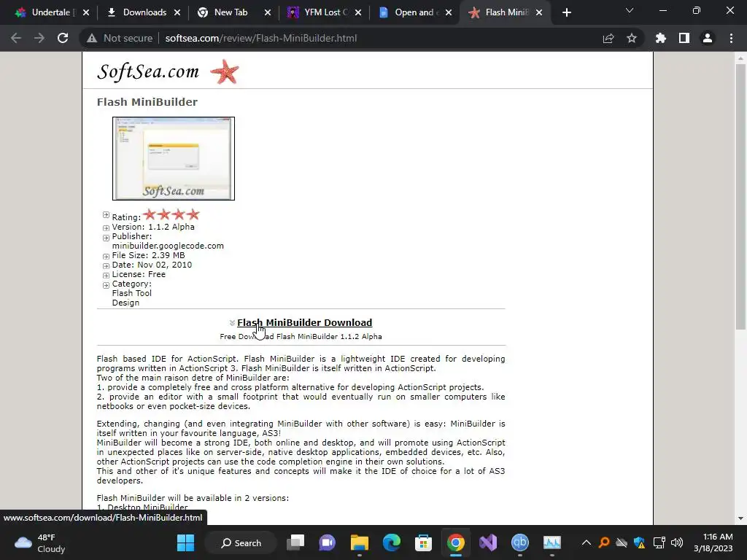Click the Chrome taskbar icon
The height and width of the screenshot is (560, 747).
tap(456, 542)
